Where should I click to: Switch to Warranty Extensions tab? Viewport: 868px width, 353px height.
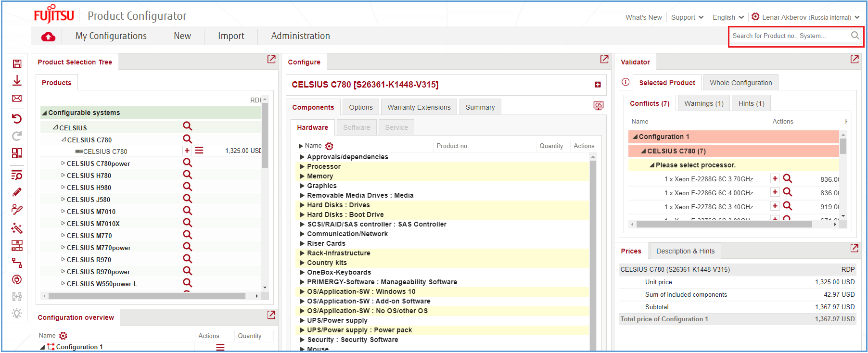(x=419, y=107)
